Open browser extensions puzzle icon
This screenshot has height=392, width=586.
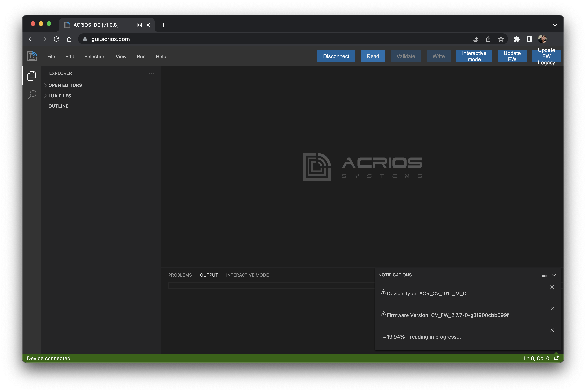[x=516, y=39]
